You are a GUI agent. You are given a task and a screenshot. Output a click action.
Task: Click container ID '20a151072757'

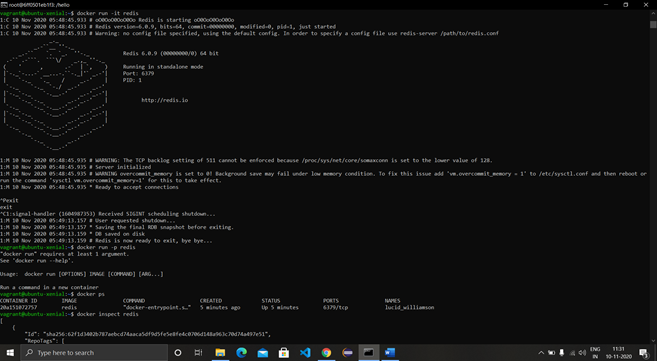18,307
